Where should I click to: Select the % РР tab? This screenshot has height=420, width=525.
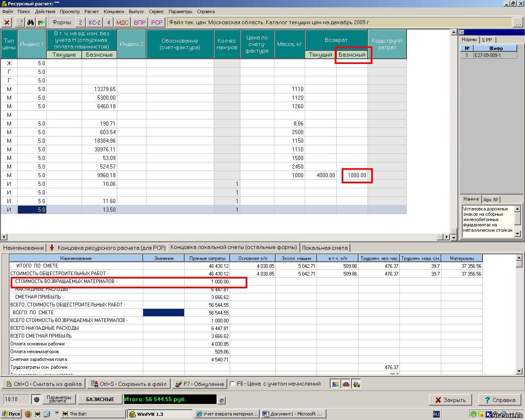pyautogui.click(x=487, y=40)
